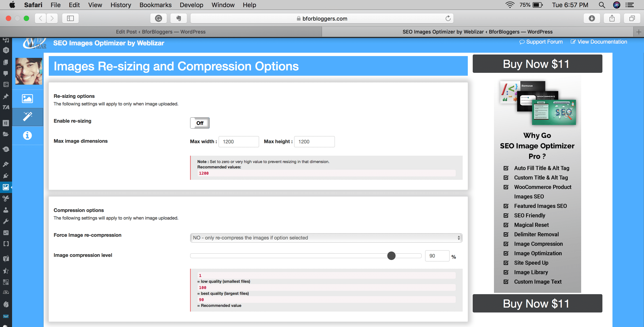Viewport: 644px width, 327px height.
Task: Go back with Safari back arrow
Action: click(x=40, y=18)
